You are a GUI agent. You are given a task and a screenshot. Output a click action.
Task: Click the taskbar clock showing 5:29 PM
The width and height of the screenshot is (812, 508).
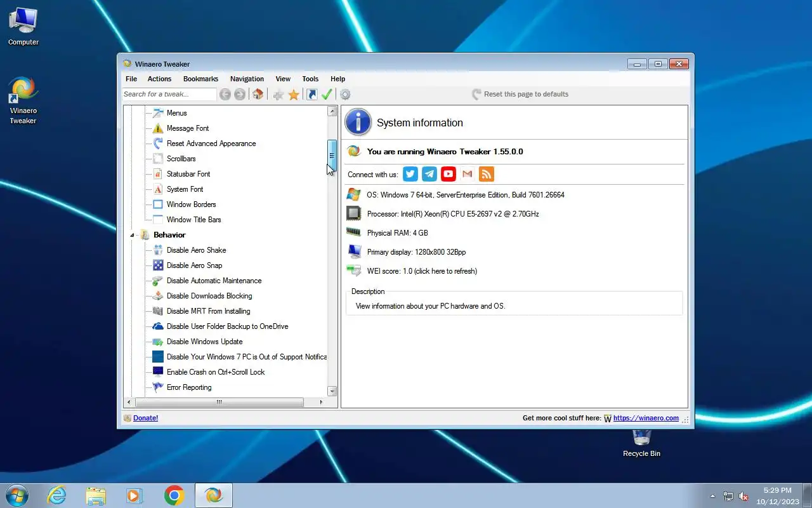click(x=777, y=495)
